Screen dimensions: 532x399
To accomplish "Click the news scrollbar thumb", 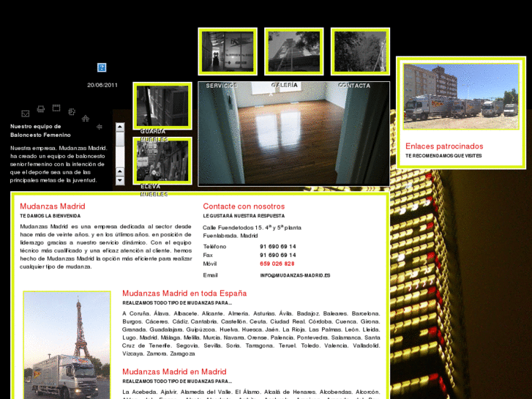I will click(120, 139).
